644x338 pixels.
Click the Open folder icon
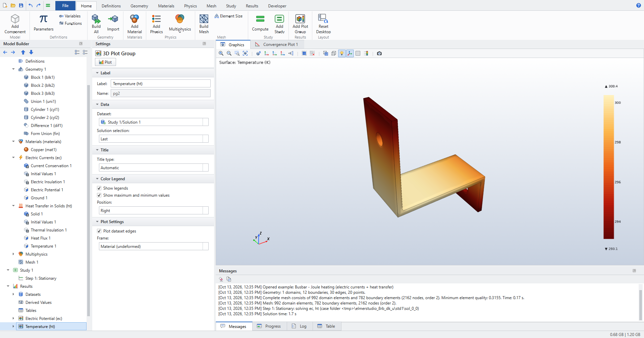coord(13,5)
